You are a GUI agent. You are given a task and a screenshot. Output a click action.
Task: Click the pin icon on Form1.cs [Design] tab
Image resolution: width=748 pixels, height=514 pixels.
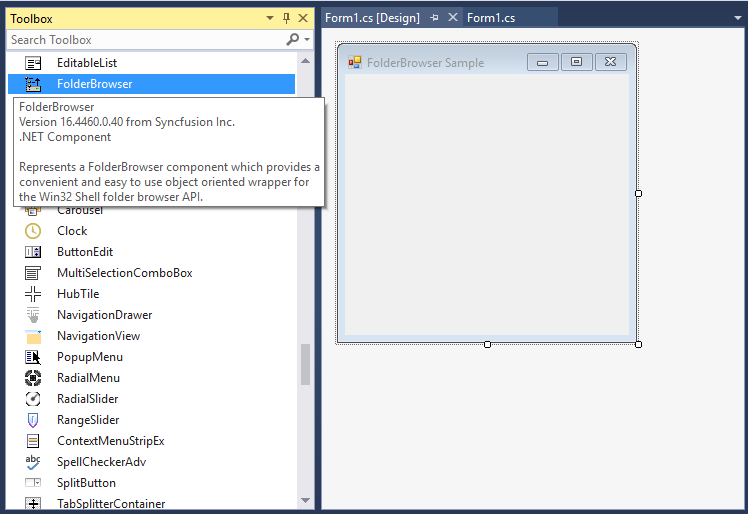[434, 18]
